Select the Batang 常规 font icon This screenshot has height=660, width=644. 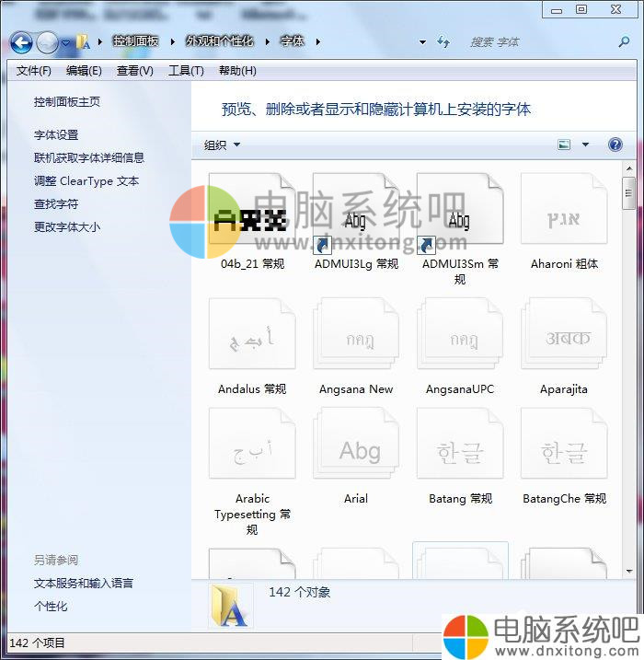coord(460,453)
